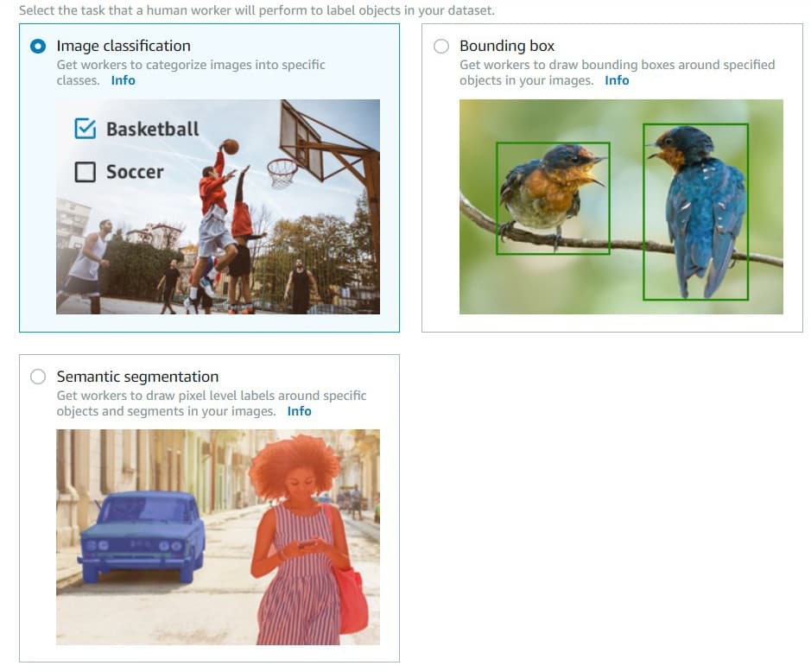This screenshot has width=811, height=672.
Task: Click the basketball example image
Action: pyautogui.click(x=218, y=206)
